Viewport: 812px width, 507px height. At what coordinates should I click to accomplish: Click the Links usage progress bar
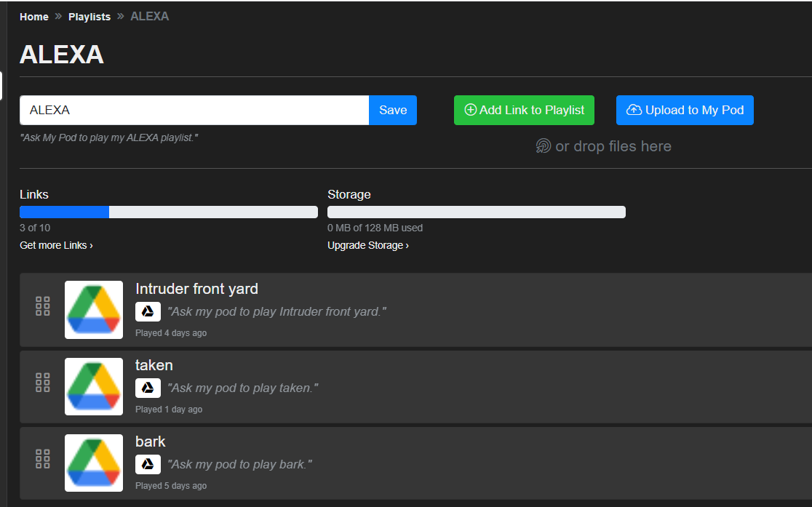[x=169, y=212]
